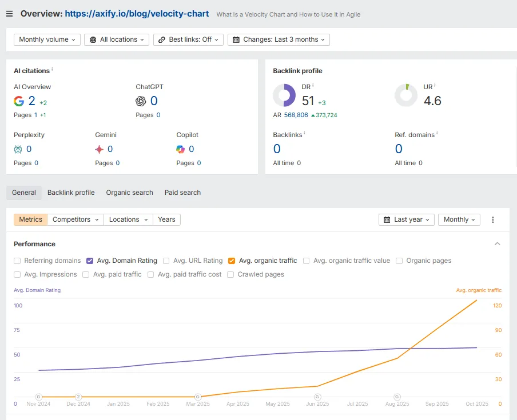Click the ChatGPT logo icon
517x420 pixels.
tap(141, 101)
